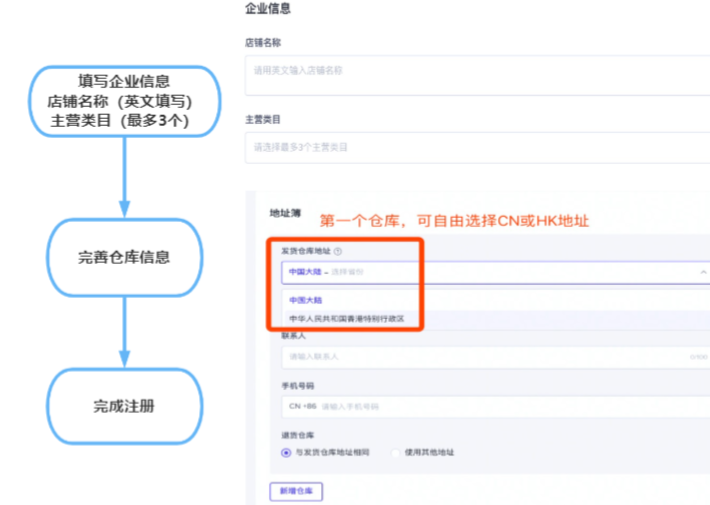Click the CN +86 country code prefix
Screen dimensions: 710x505
tap(301, 406)
